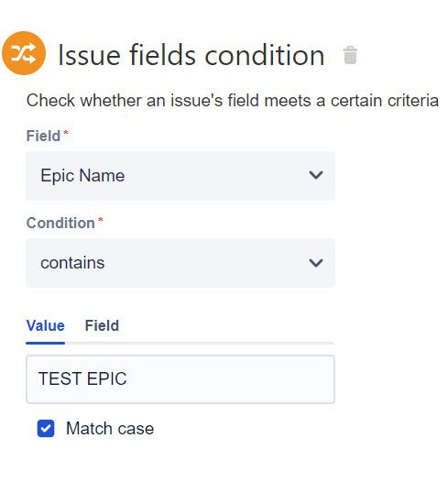The image size is (448, 493).
Task: Open the Epic Name field dropdown
Action: (180, 176)
